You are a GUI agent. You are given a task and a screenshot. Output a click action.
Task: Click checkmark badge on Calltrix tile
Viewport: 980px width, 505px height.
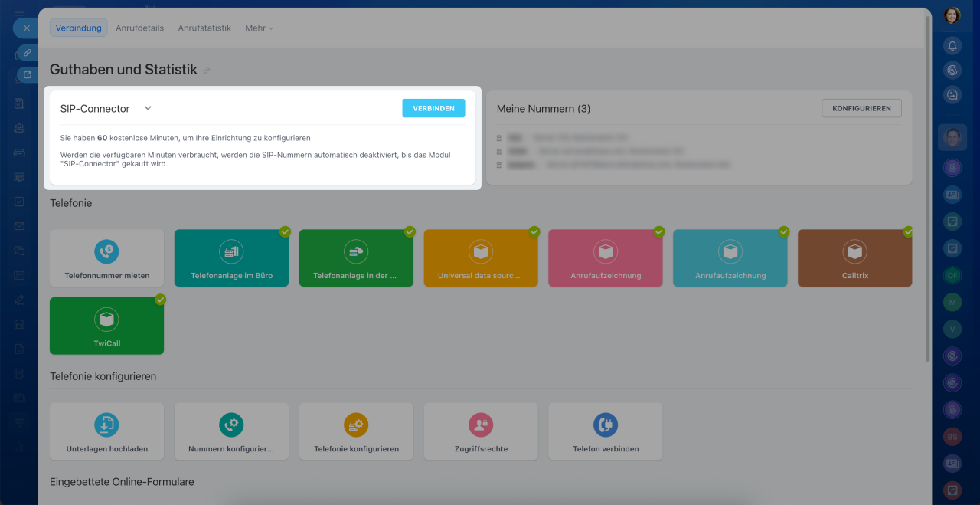point(908,231)
